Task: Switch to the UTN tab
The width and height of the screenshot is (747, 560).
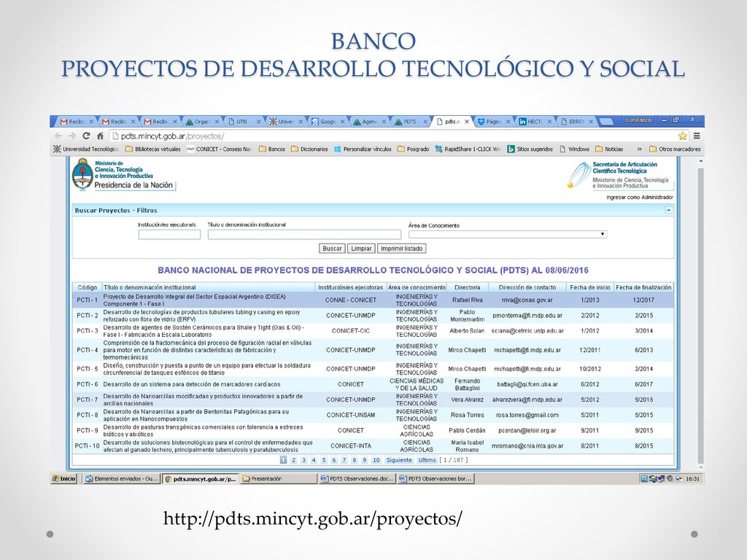Action: pos(245,122)
